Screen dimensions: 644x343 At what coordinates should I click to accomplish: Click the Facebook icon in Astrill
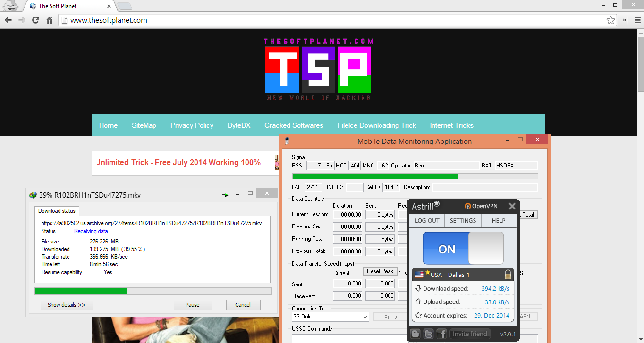pyautogui.click(x=442, y=334)
